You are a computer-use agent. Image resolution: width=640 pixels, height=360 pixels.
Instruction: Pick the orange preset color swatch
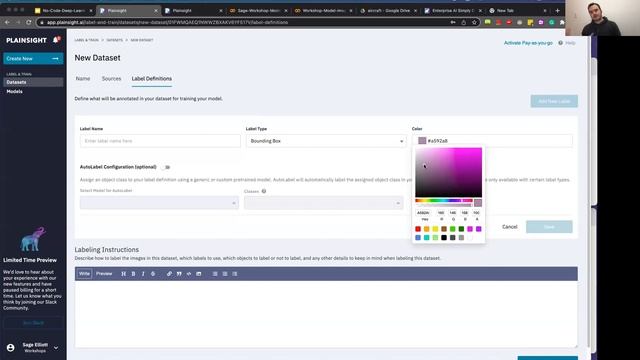point(427,229)
